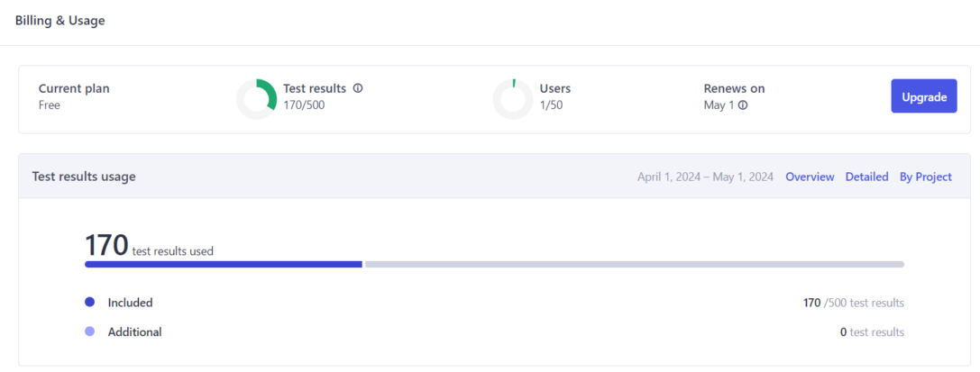Switch to the Overview view
Image resolution: width=980 pixels, height=372 pixels.
pyautogui.click(x=810, y=177)
